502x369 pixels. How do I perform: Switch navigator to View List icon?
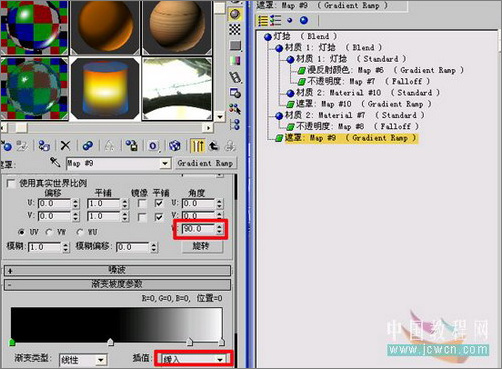pyautogui.click(x=263, y=21)
